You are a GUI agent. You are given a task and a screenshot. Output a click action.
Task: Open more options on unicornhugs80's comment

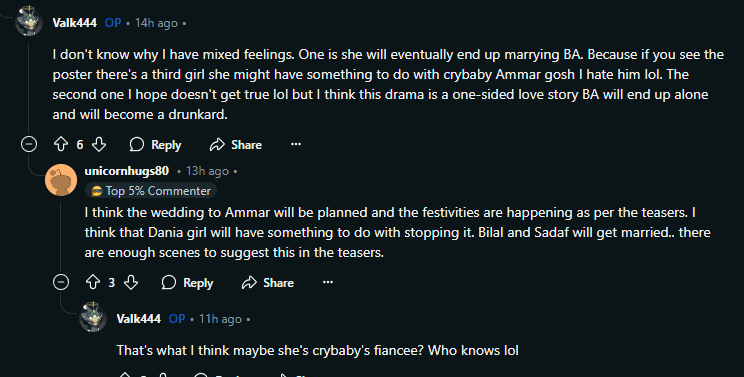point(328,283)
